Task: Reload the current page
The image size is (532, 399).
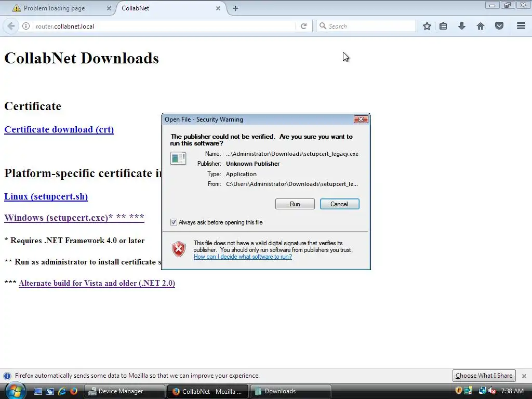Action: pos(303,26)
